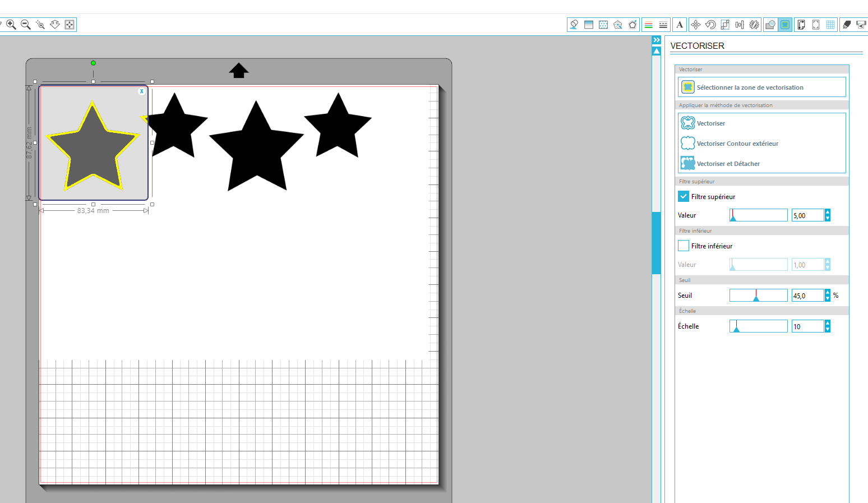Open the Fill Color paint bucket panel
Image resolution: width=868 pixels, height=503 pixels.
click(x=574, y=25)
